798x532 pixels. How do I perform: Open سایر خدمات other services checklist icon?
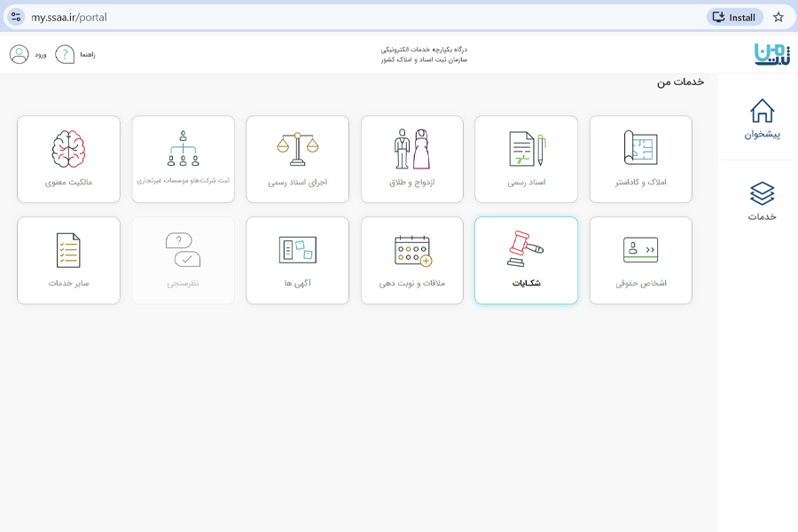click(68, 260)
